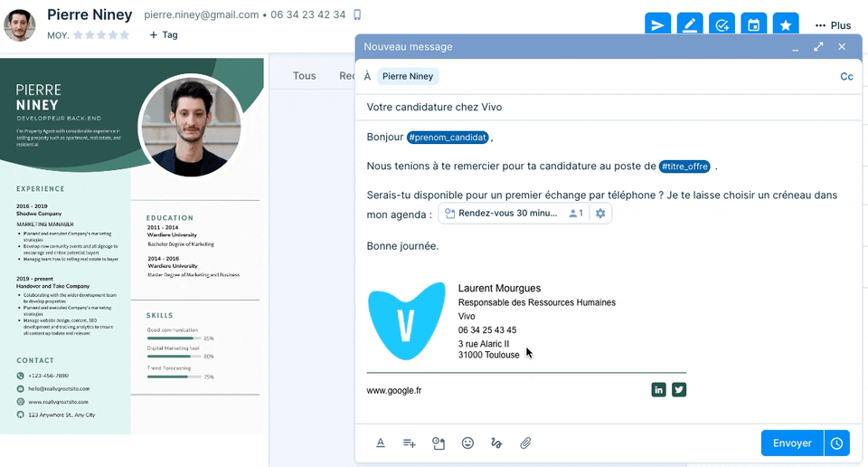The width and height of the screenshot is (868, 467).
Task: Open the www.google.fr signature link
Action: [x=394, y=391]
